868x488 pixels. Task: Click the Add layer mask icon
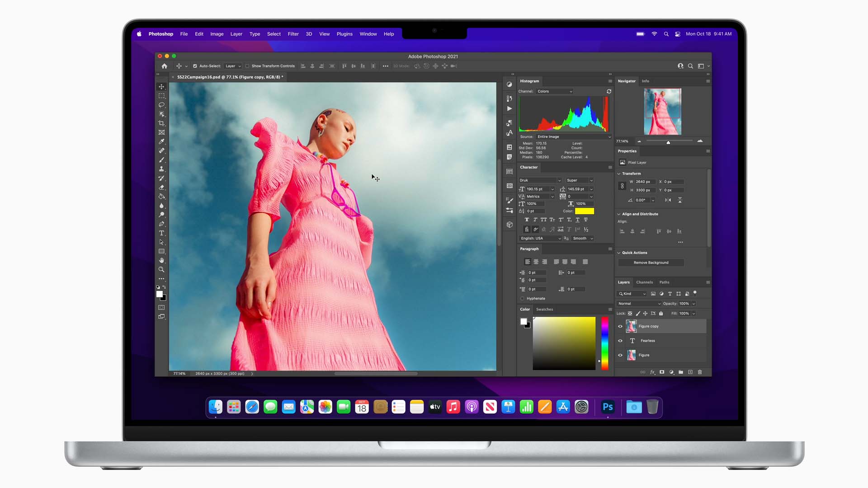click(x=662, y=372)
